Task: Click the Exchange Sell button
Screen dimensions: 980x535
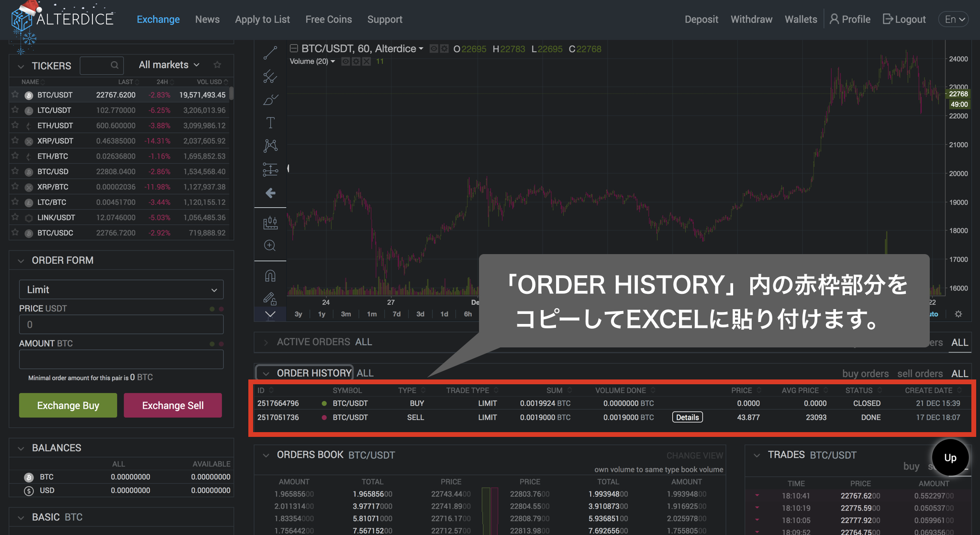Action: [x=173, y=405]
